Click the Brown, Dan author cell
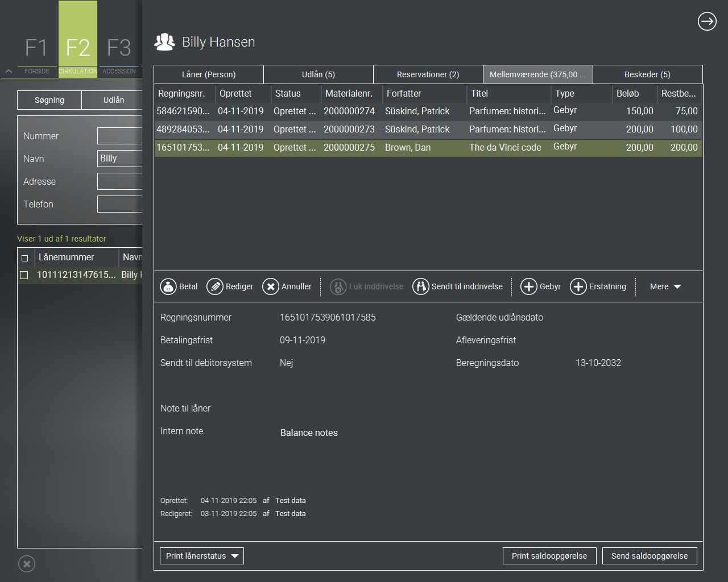The width and height of the screenshot is (728, 582). (x=408, y=148)
